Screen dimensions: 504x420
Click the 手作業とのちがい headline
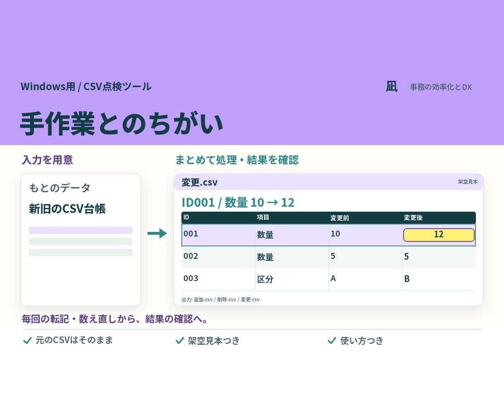pos(121,124)
